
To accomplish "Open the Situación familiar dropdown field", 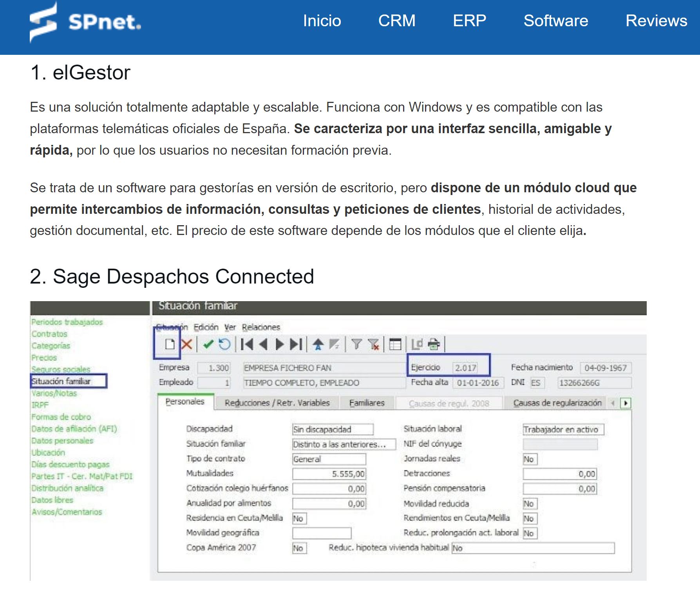I will pyautogui.click(x=344, y=444).
